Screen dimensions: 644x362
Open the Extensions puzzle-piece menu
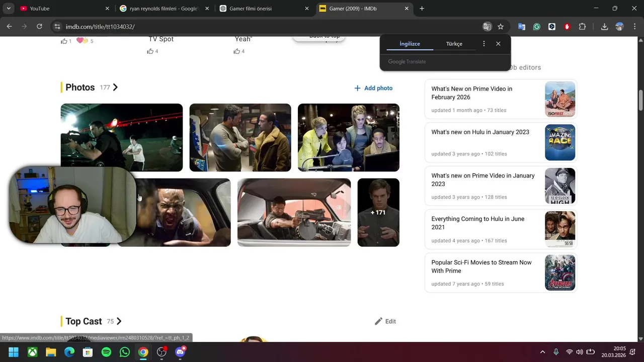pos(583,27)
